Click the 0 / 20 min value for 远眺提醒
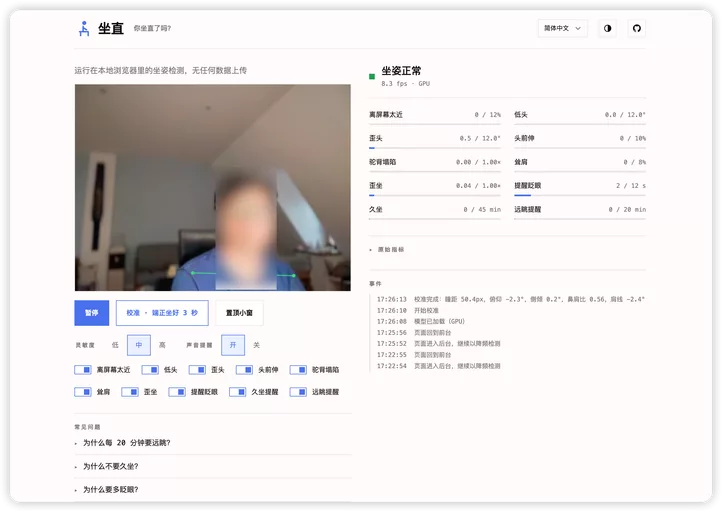This screenshot has height=512, width=722. pos(627,209)
